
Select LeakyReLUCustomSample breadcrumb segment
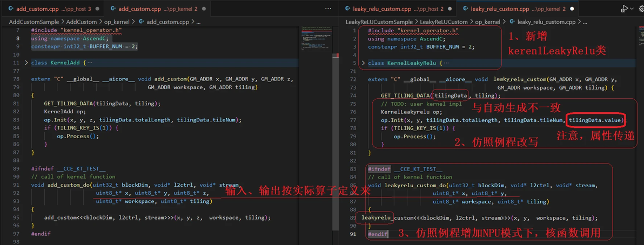(x=380, y=22)
